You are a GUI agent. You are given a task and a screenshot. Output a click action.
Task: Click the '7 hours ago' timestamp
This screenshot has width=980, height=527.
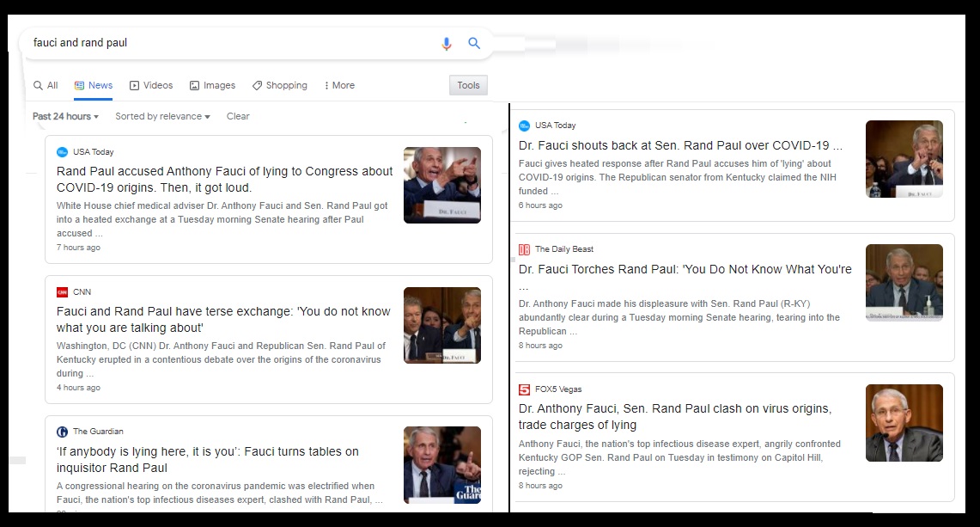(78, 248)
